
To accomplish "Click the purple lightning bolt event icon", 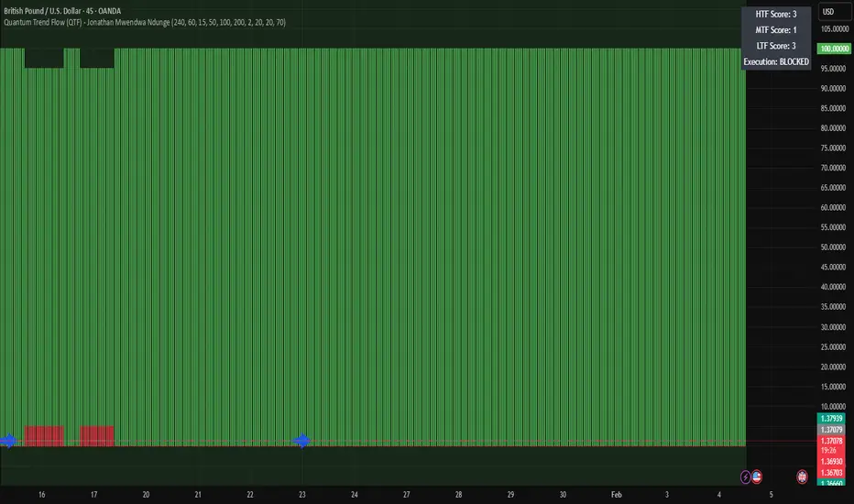I will 745,477.
